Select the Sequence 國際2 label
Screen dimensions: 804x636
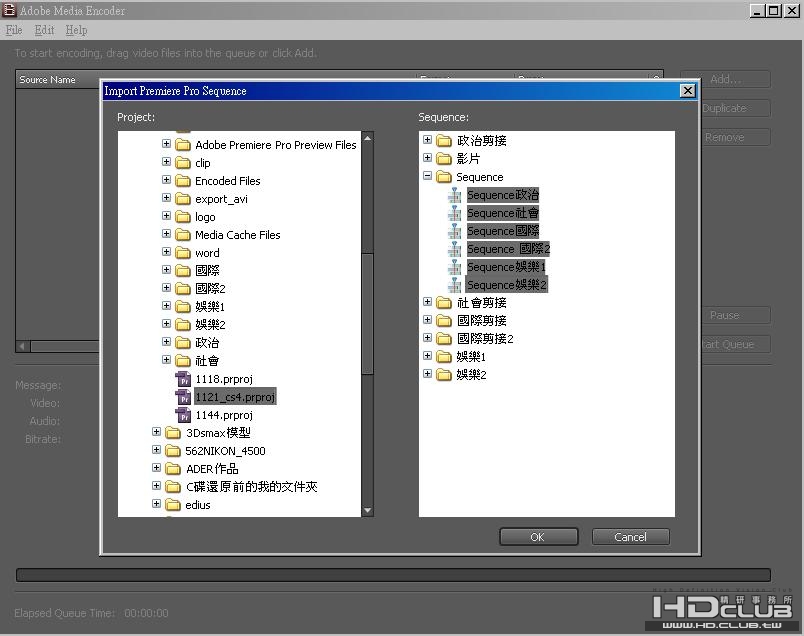pos(509,249)
